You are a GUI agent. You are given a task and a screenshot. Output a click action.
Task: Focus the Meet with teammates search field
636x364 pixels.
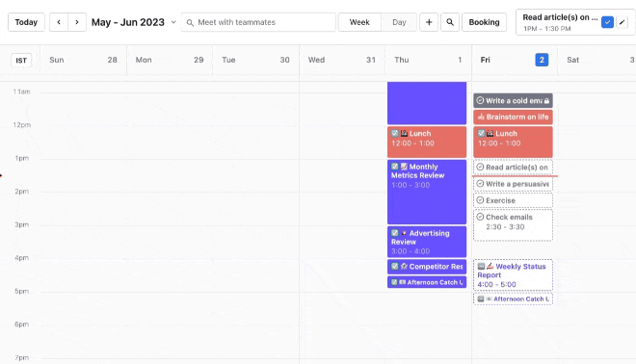coord(258,22)
